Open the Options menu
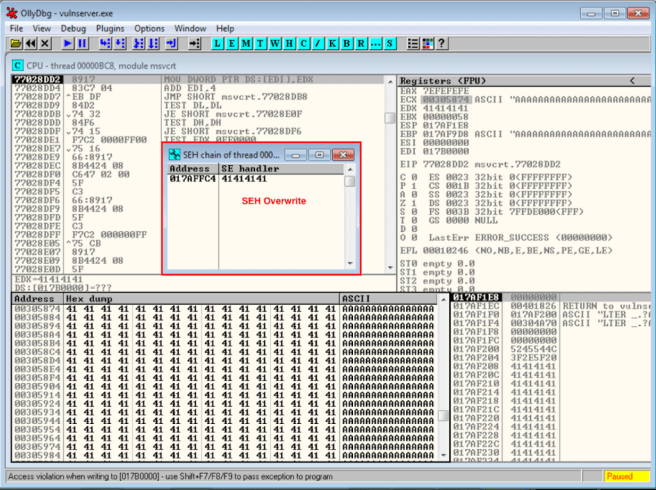Image resolution: width=656 pixels, height=490 pixels. (149, 29)
